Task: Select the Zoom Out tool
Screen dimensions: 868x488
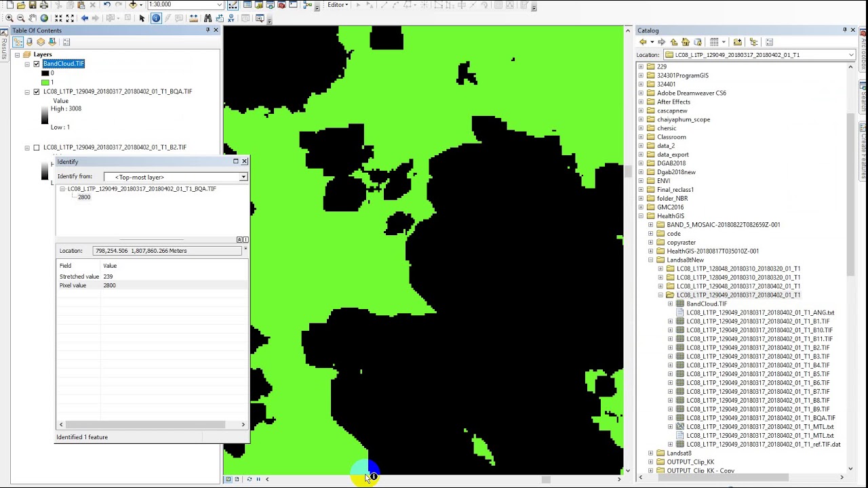Action: point(21,18)
